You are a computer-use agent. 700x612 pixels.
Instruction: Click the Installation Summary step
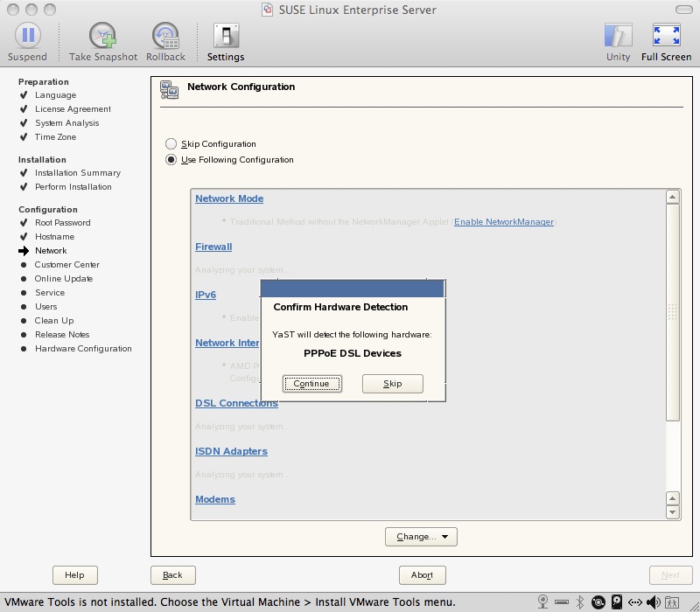(78, 172)
